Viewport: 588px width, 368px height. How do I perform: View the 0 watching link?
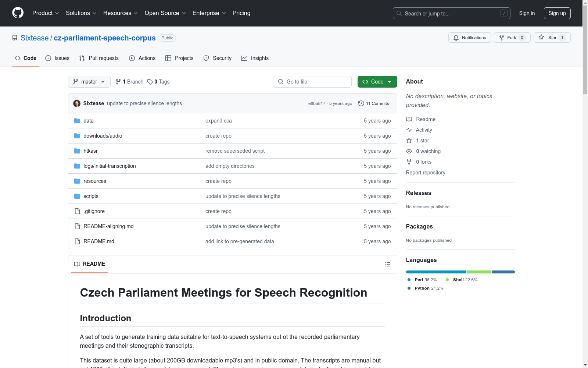(423, 151)
